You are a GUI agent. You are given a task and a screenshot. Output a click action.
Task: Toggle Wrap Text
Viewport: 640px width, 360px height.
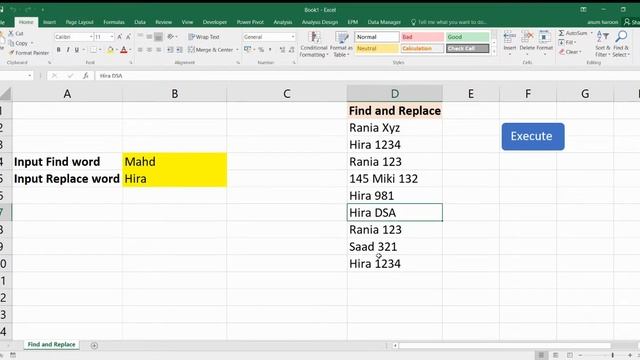pyautogui.click(x=204, y=37)
